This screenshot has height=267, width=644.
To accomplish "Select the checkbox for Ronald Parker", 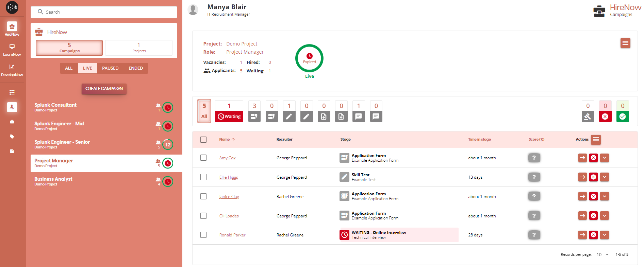I will tap(203, 235).
